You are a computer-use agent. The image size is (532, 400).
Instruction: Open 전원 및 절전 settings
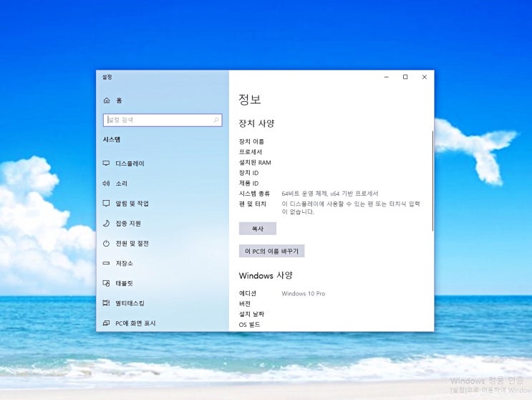coord(132,244)
